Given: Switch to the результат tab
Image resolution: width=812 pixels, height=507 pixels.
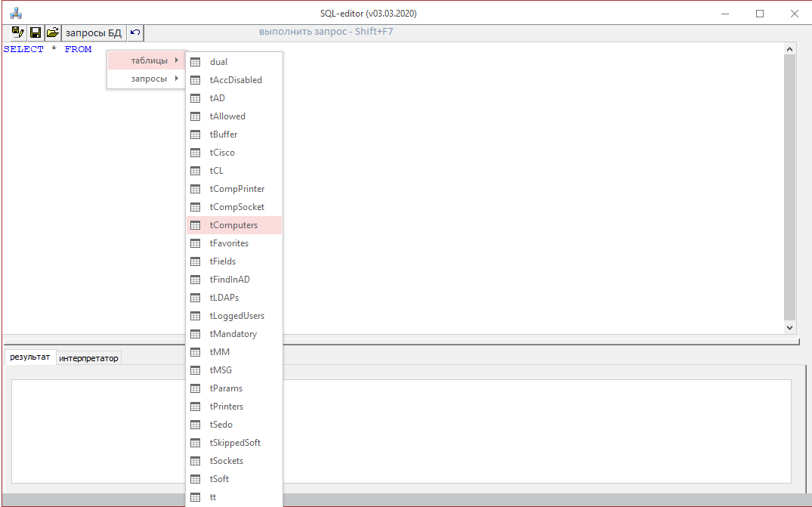Looking at the screenshot, I should (x=30, y=357).
